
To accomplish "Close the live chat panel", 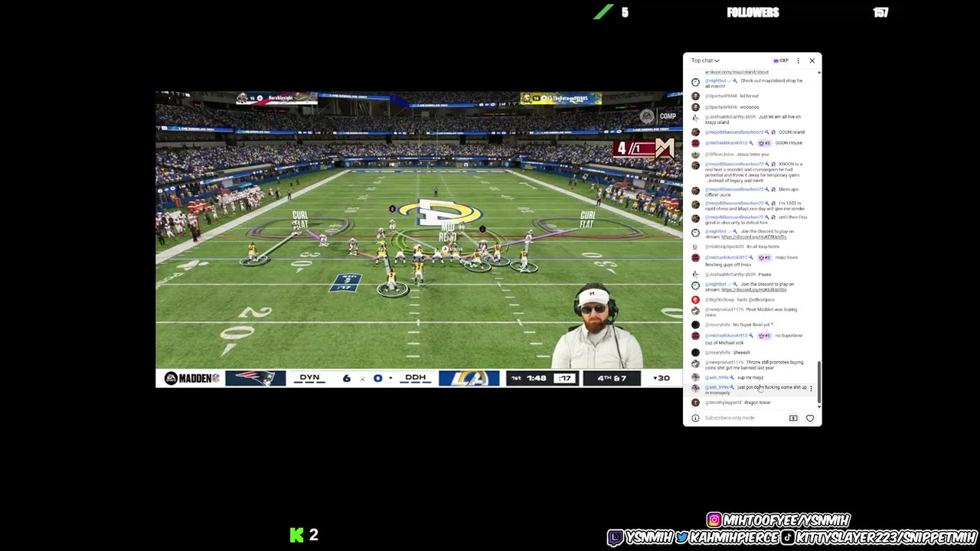I will click(812, 60).
